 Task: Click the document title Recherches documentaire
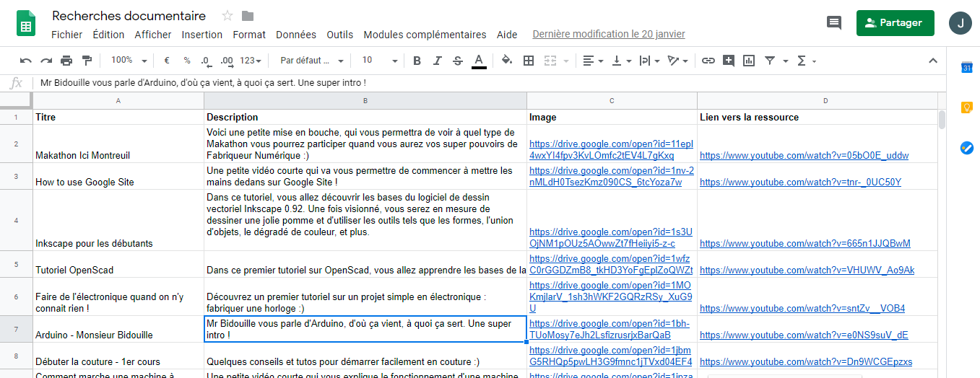coord(129,16)
